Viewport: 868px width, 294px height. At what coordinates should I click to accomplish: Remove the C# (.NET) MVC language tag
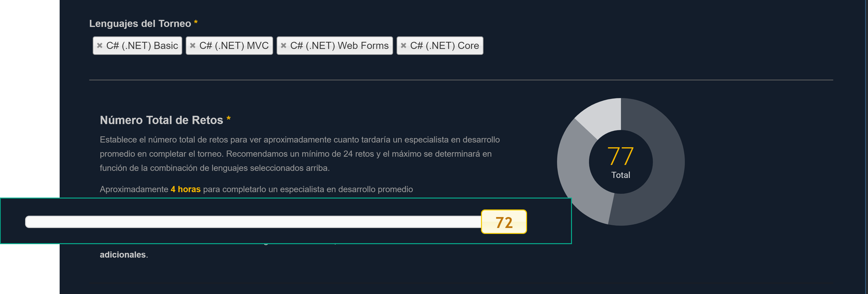(x=193, y=45)
